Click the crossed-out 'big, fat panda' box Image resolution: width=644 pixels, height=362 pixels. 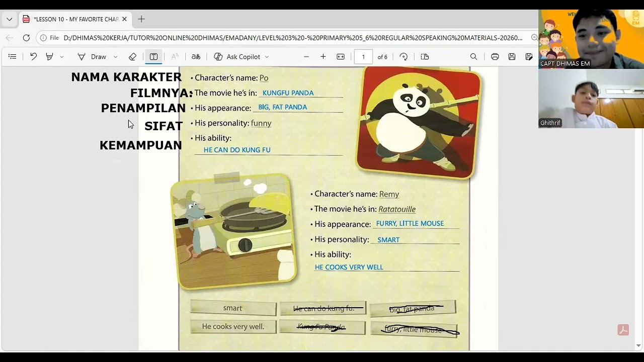(413, 308)
